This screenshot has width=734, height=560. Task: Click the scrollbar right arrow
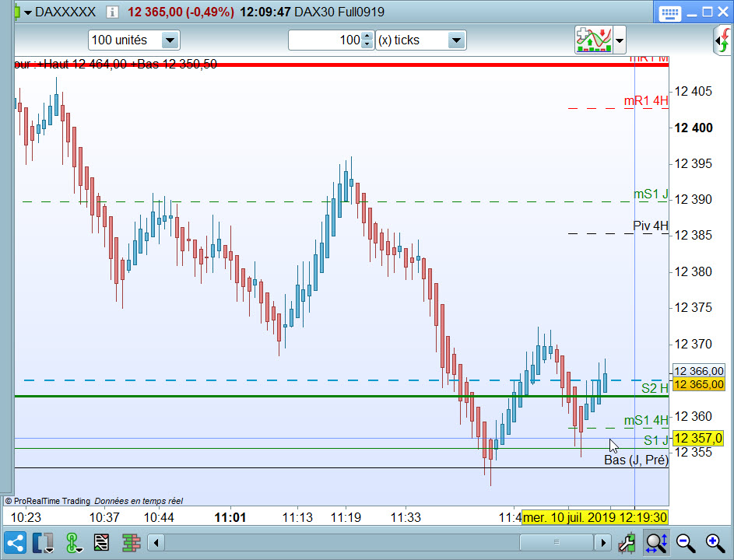[x=603, y=543]
